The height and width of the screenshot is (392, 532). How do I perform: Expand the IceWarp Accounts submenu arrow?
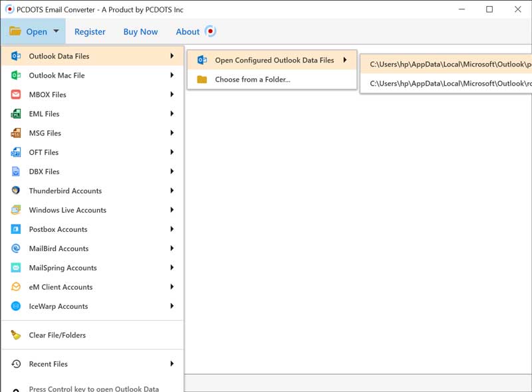pyautogui.click(x=172, y=306)
